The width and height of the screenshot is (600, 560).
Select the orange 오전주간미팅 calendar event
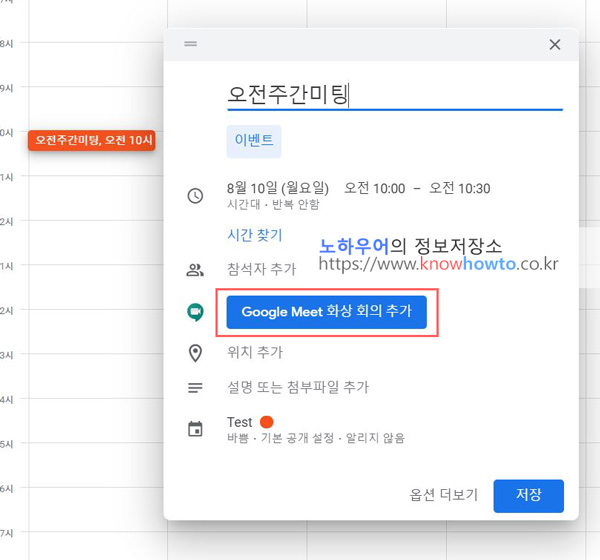point(91,140)
